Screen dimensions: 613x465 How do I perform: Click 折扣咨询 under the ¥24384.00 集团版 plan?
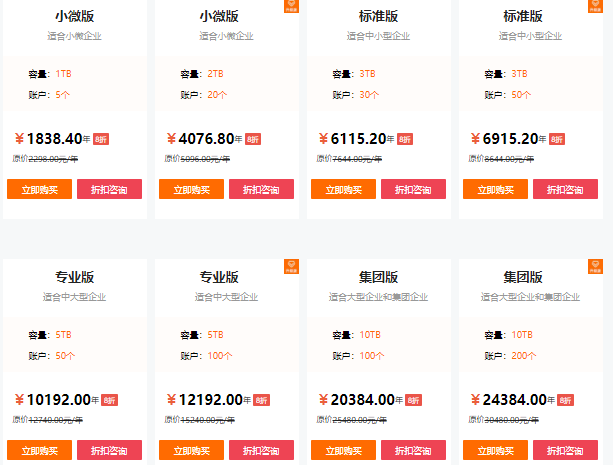click(565, 451)
